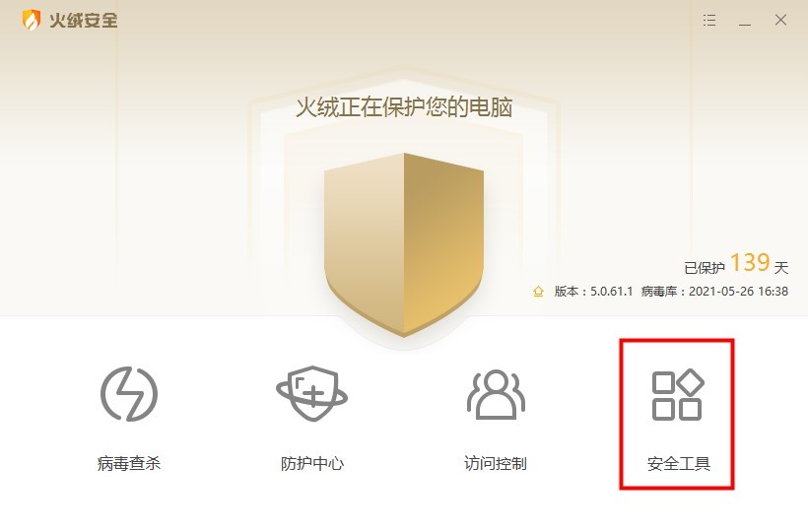Open the main menu list icon
The height and width of the screenshot is (532, 808).
(709, 20)
